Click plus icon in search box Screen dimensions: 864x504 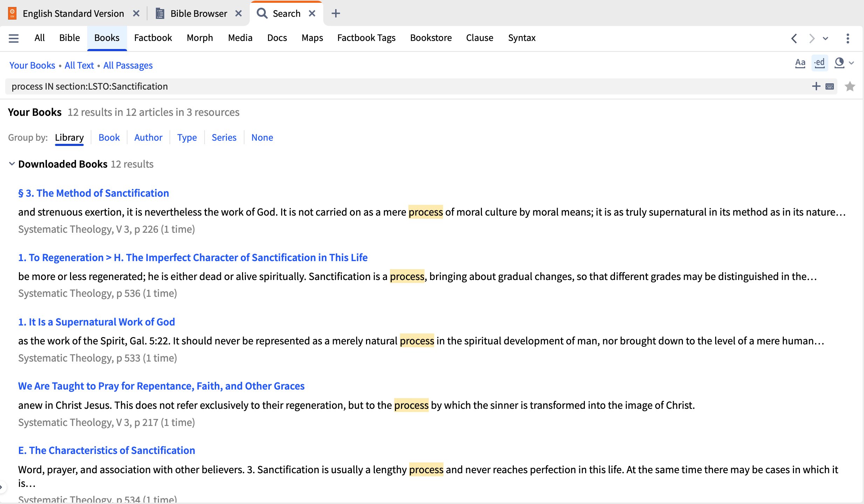tap(816, 86)
